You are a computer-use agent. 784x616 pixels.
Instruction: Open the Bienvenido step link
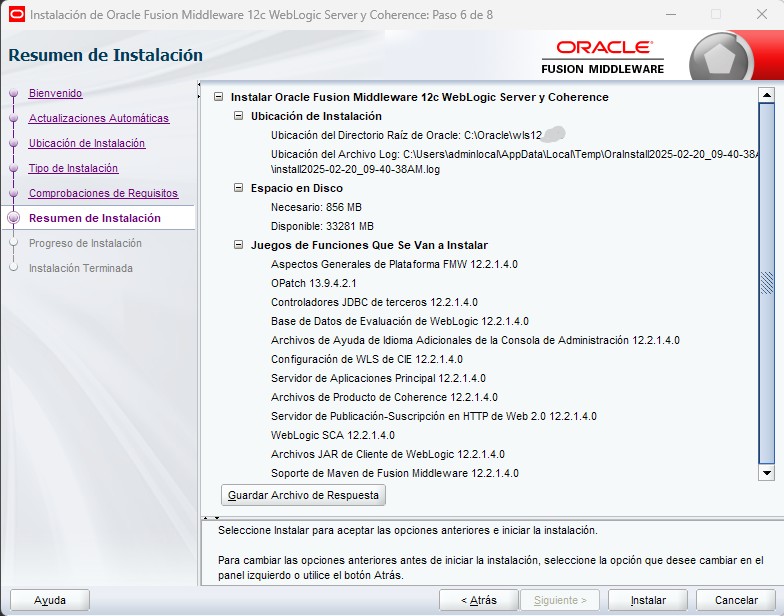point(56,93)
